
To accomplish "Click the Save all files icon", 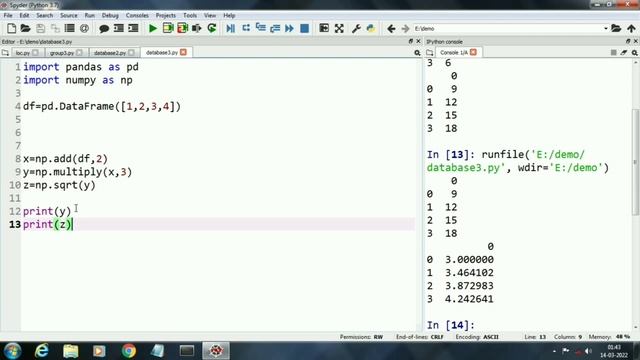I will (55, 28).
